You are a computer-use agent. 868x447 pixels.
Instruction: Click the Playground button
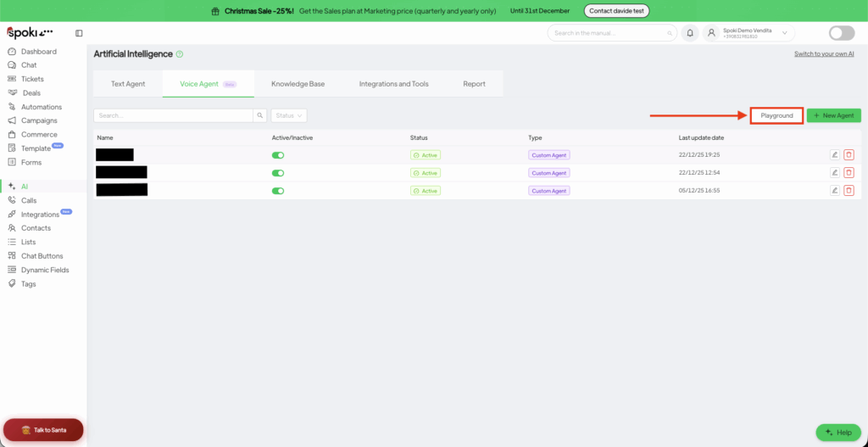pyautogui.click(x=776, y=115)
